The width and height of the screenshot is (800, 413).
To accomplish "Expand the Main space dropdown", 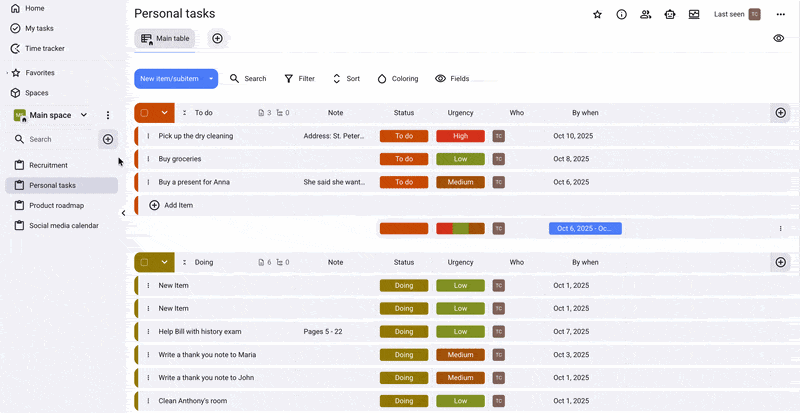I will click(84, 115).
